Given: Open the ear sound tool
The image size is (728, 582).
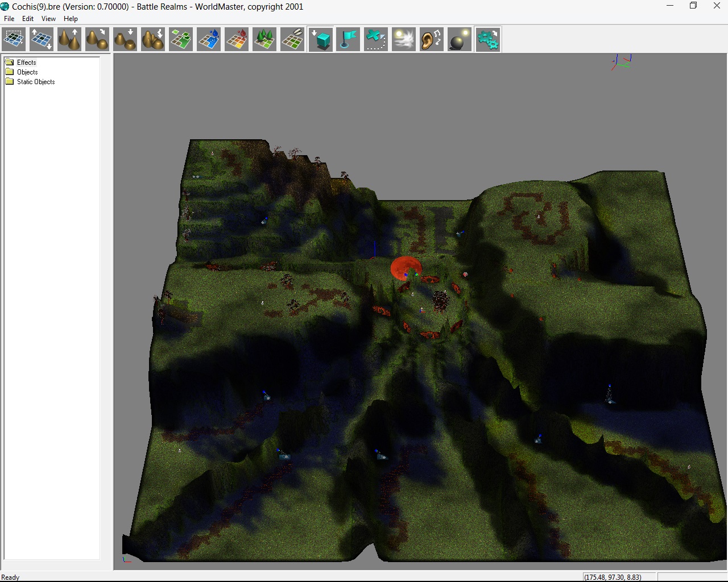Looking at the screenshot, I should 432,40.
